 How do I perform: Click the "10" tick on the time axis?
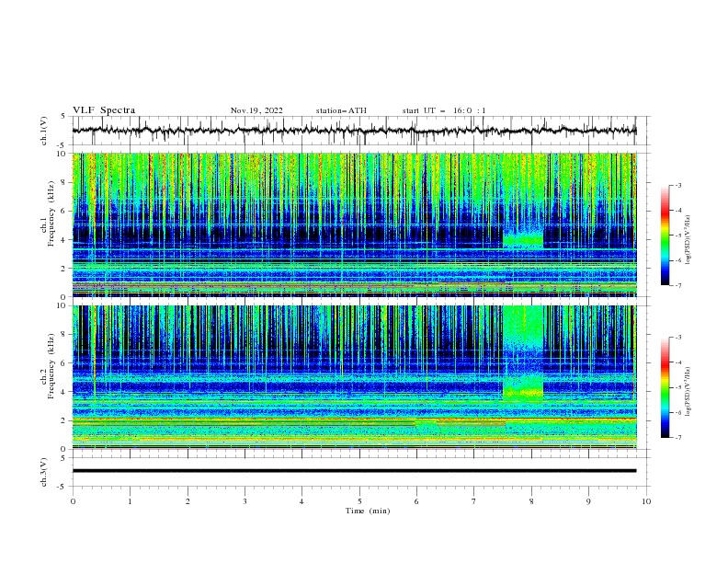646,501
